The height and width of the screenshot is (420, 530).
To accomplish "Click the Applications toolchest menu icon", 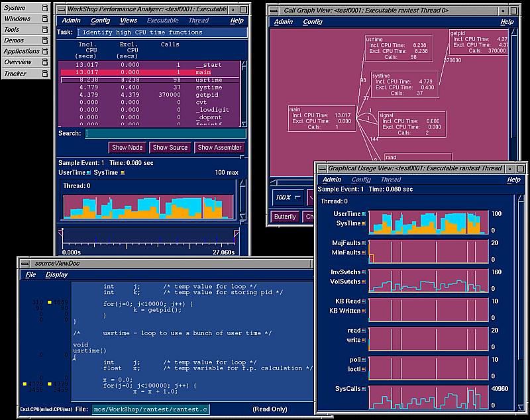I will pyautogui.click(x=45, y=51).
